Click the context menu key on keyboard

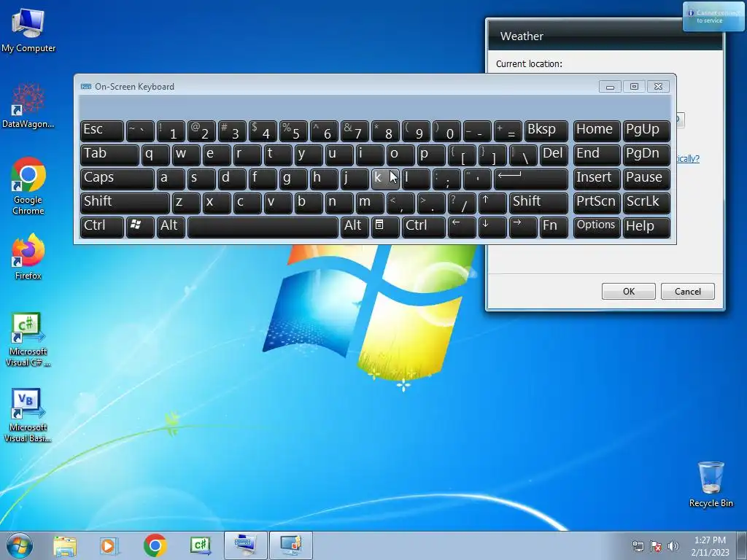pyautogui.click(x=385, y=227)
